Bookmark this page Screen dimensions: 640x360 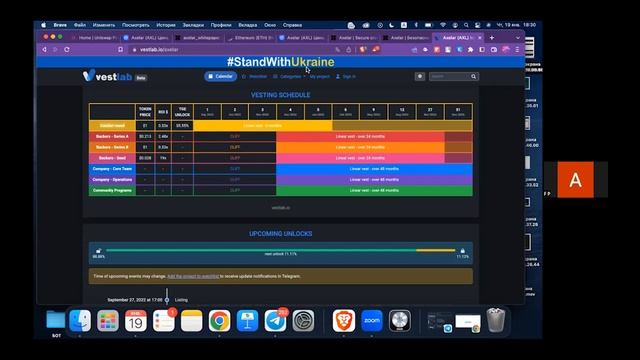(120, 49)
